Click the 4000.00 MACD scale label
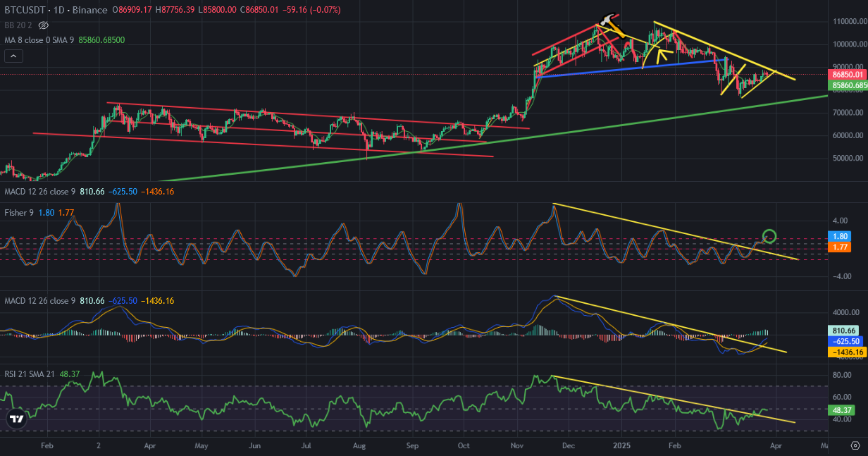This screenshot has height=456, width=868. point(848,312)
